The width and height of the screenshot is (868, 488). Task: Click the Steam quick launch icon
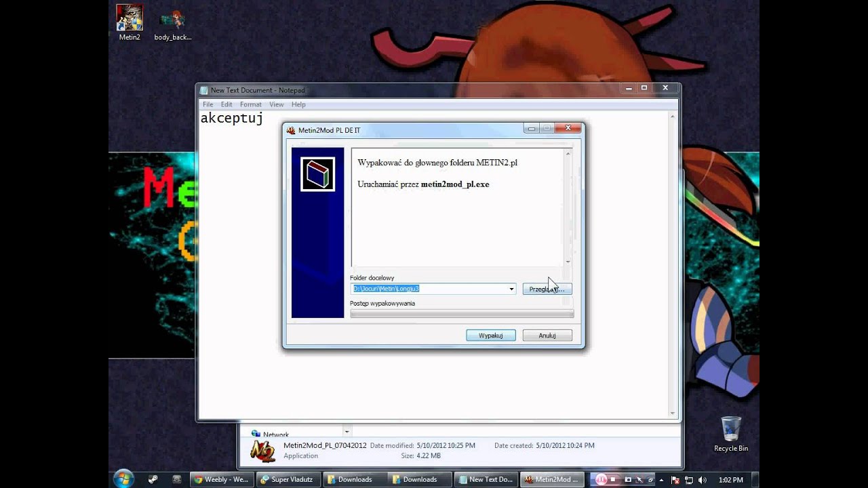[153, 479]
